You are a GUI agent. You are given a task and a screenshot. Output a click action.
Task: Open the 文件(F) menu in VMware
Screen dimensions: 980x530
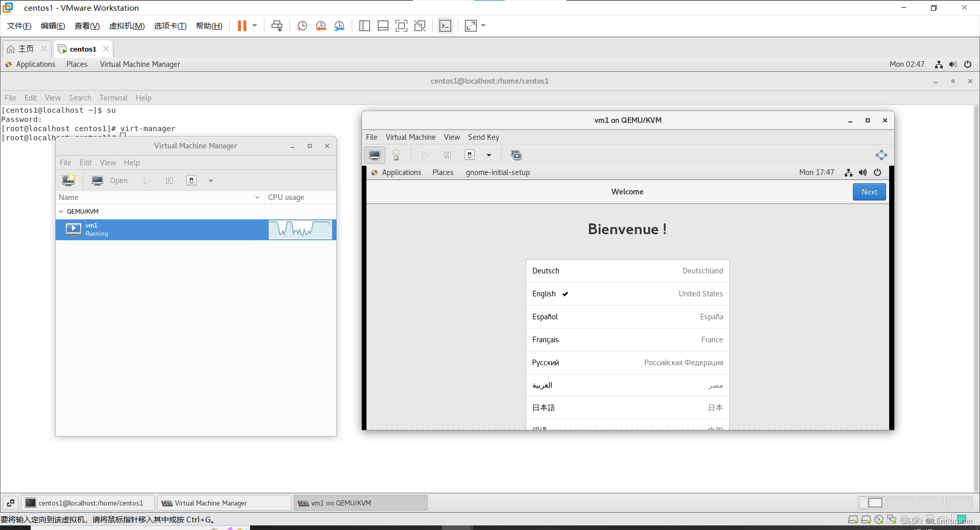[x=19, y=26]
